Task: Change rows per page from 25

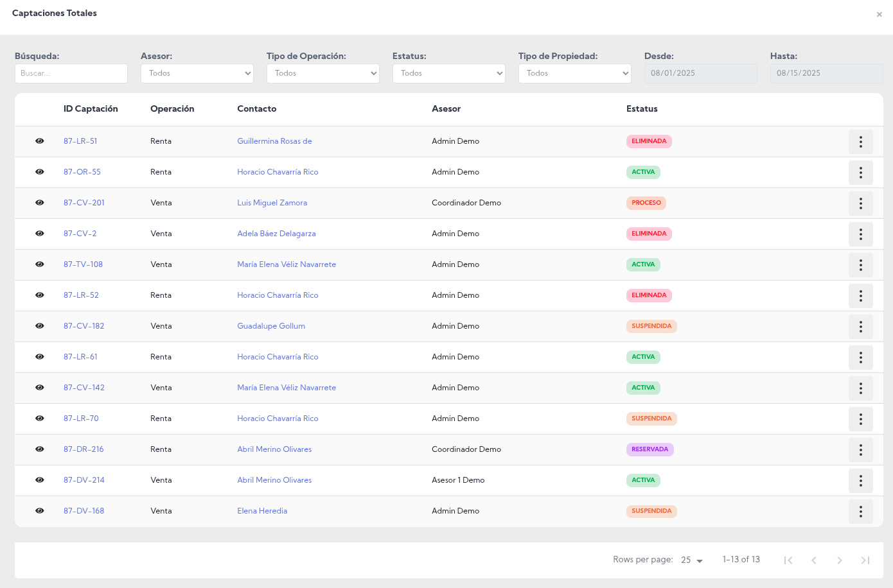Action: pos(691,560)
